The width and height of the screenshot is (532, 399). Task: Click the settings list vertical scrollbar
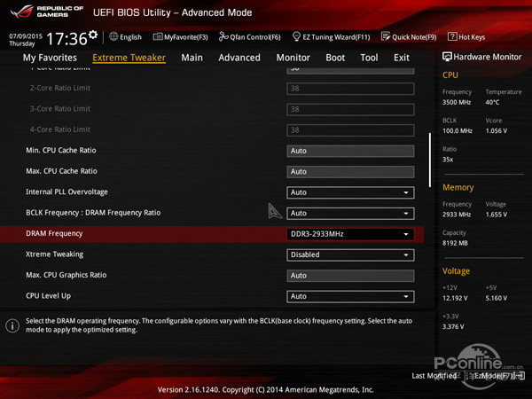point(430,160)
